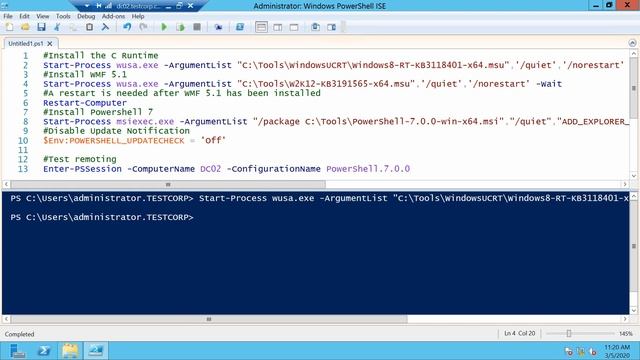Console pane vertical scrollbar down arrow
The image size is (640, 360).
633,311
